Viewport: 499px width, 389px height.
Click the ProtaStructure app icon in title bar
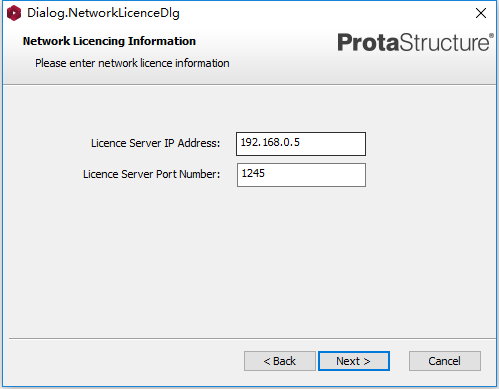click(x=14, y=13)
